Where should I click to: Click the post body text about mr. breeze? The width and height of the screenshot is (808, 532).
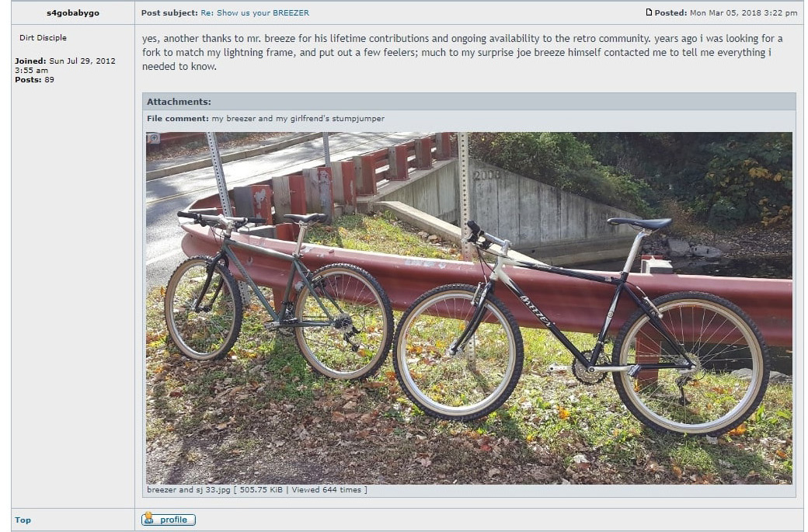(462, 52)
